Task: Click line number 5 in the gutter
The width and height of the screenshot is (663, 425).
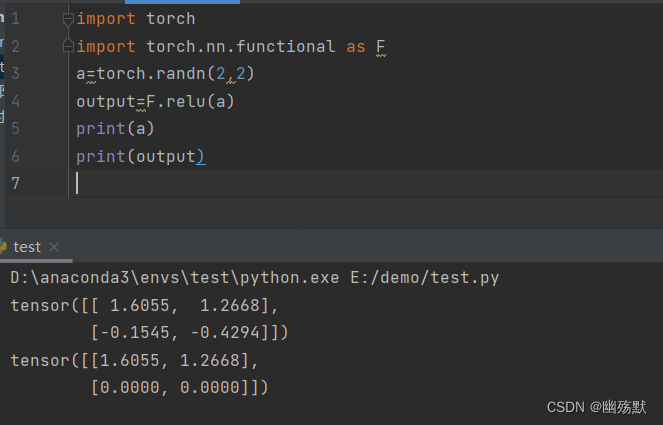Action: pyautogui.click(x=15, y=129)
